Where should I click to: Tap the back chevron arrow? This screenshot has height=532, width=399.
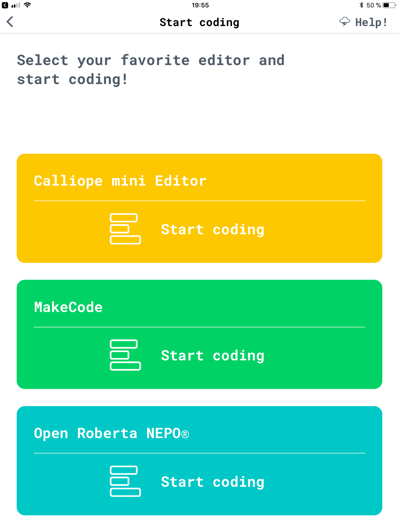tap(10, 22)
